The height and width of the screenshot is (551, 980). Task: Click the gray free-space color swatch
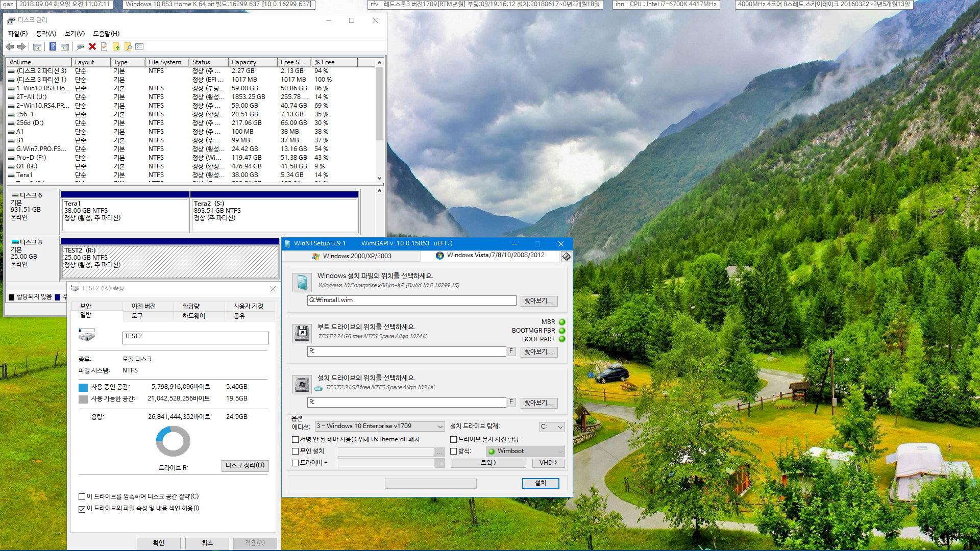pyautogui.click(x=83, y=399)
